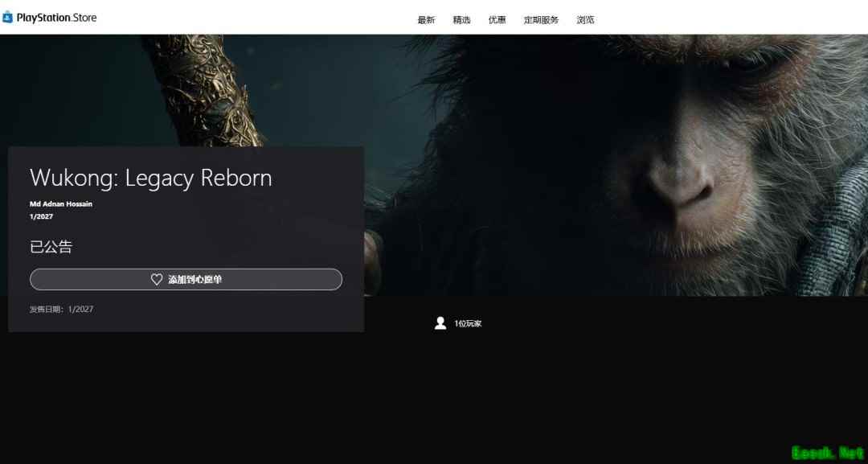Click the PlayStation Store shopping bag icon

[x=7, y=18]
